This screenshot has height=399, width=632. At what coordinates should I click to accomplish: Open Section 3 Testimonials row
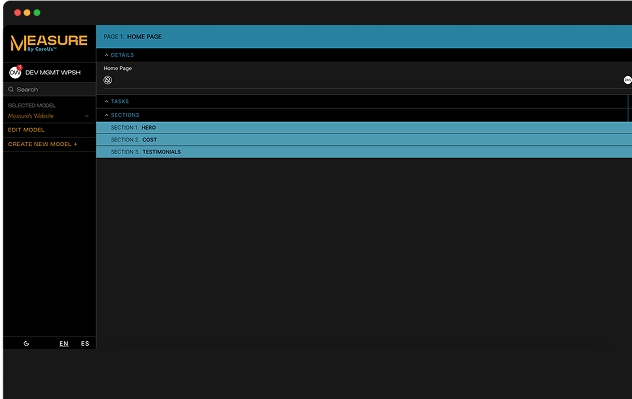pyautogui.click(x=364, y=152)
